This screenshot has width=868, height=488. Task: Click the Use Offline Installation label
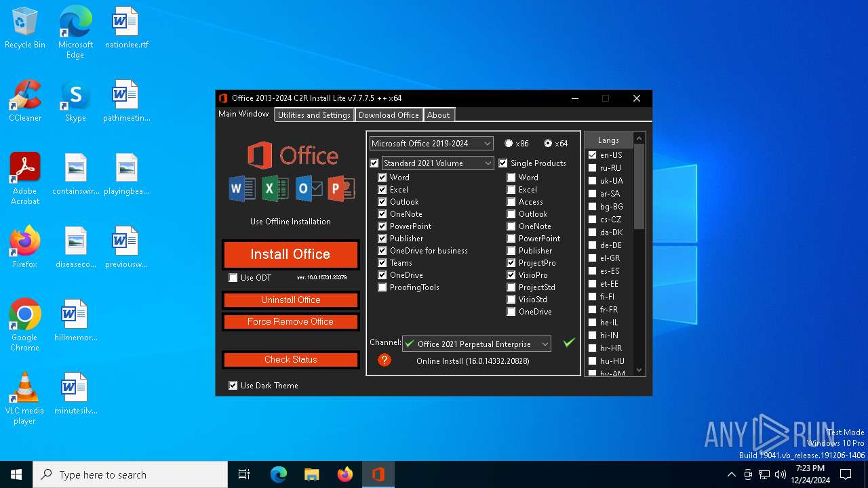290,222
